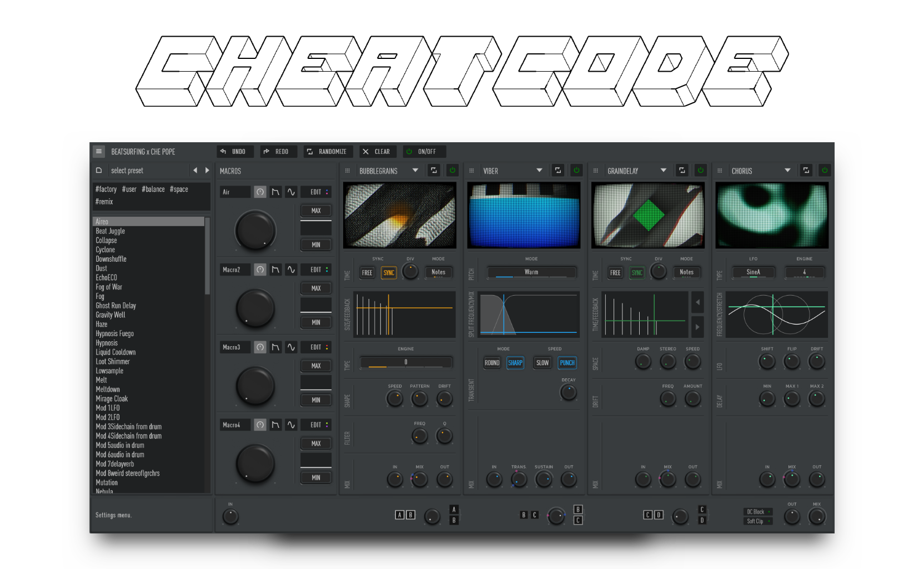Screen dimensions: 924x569
Task: Click the GRAINDELAY drag handle grid icon
Action: pyautogui.click(x=595, y=171)
